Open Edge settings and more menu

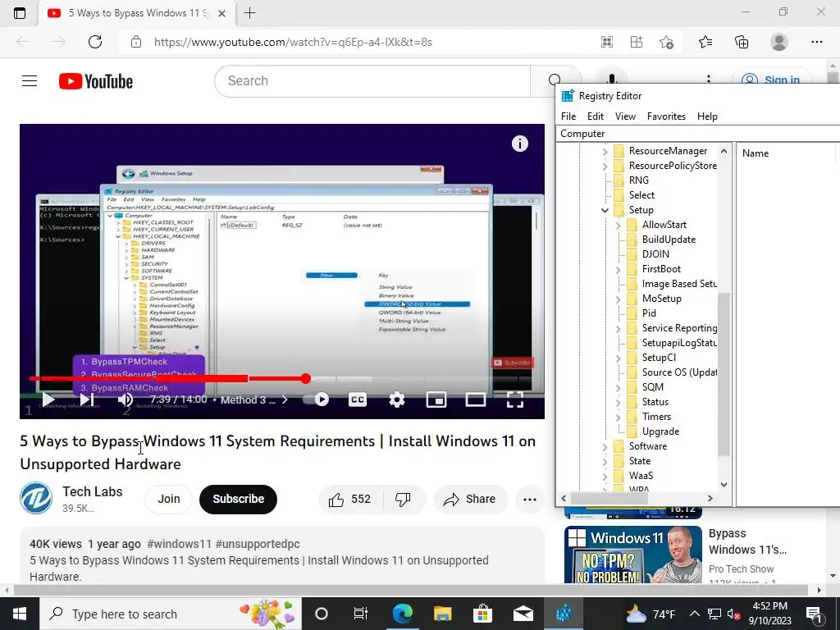[x=816, y=42]
